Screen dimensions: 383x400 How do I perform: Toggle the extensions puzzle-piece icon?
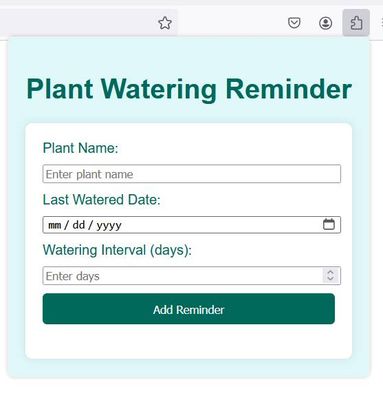coord(356,23)
